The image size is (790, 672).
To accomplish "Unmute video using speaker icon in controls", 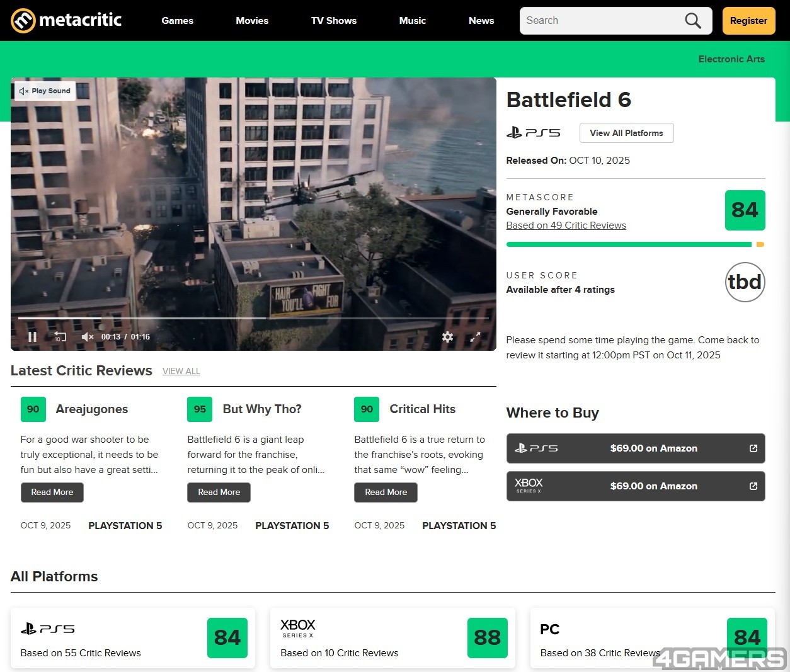I will (88, 337).
